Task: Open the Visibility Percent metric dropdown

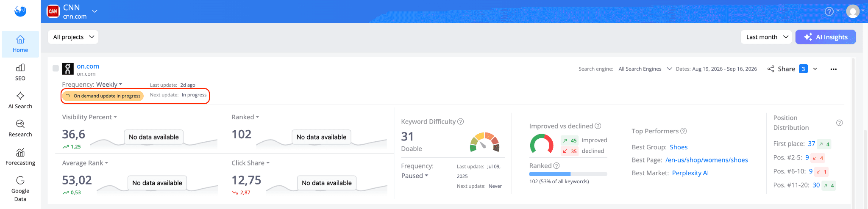Action: tap(89, 117)
